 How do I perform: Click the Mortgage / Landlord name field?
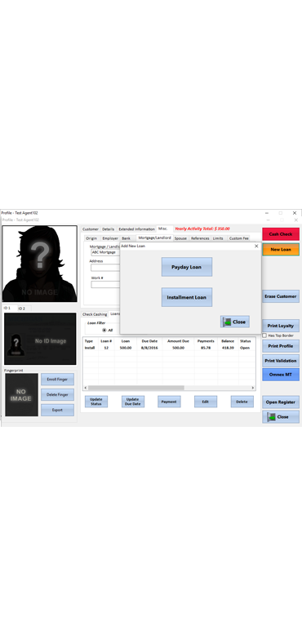[105, 252]
